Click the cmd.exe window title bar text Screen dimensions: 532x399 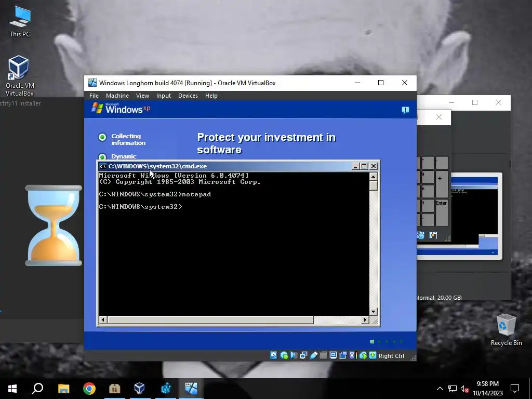[x=157, y=166]
